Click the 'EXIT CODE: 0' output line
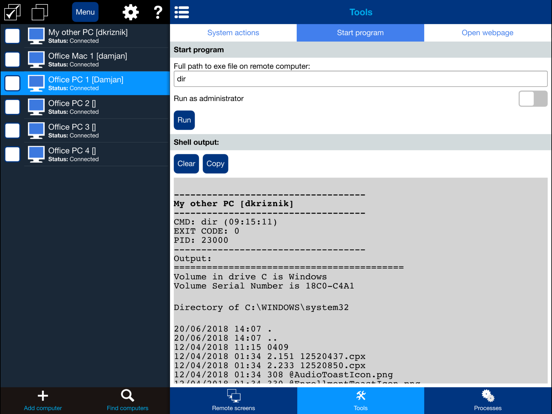Screen dimensions: 552x414 pos(207,231)
